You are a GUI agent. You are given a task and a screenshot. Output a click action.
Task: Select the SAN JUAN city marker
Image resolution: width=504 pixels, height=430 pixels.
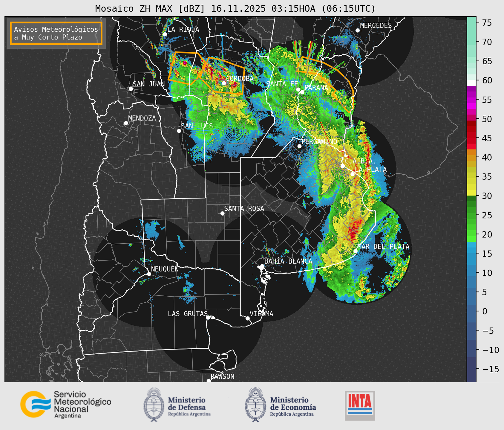pyautogui.click(x=131, y=89)
